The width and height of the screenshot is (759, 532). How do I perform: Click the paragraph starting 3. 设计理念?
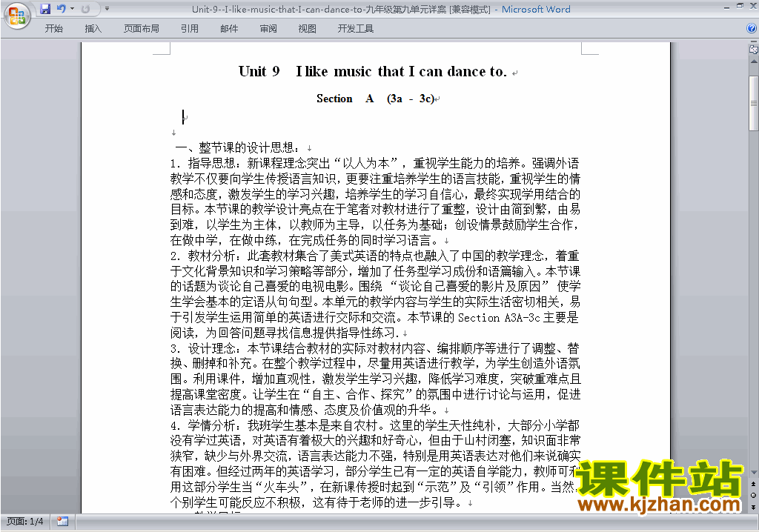(x=375, y=379)
